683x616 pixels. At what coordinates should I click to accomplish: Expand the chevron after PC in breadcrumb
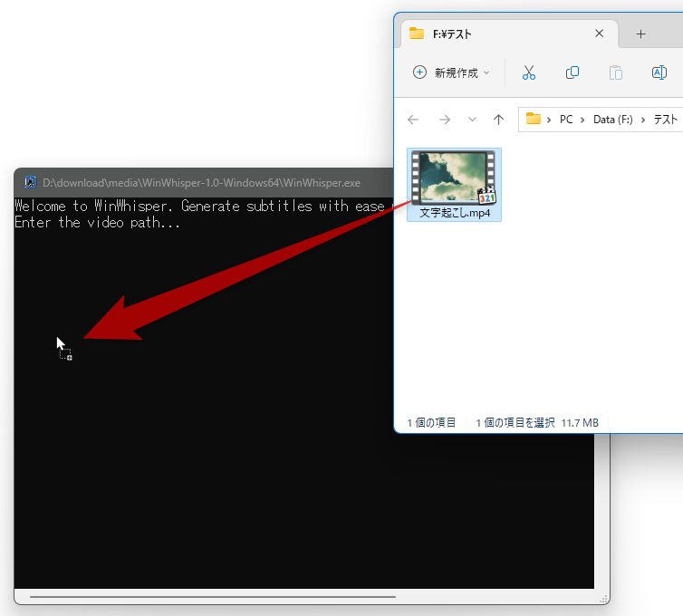click(582, 120)
